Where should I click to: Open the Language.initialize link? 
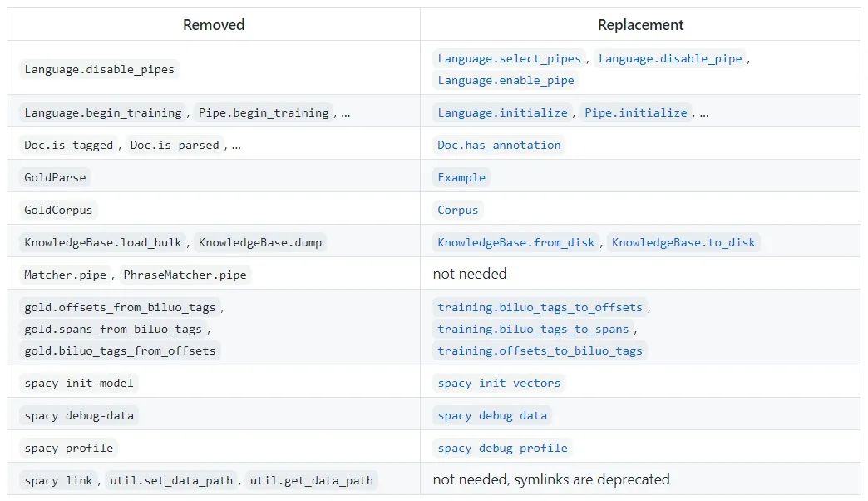(x=503, y=112)
